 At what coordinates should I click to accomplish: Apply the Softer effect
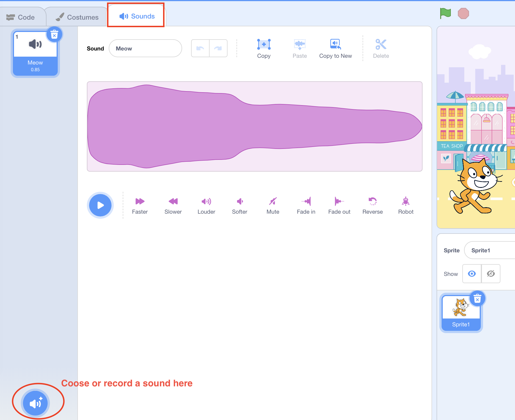click(x=240, y=205)
